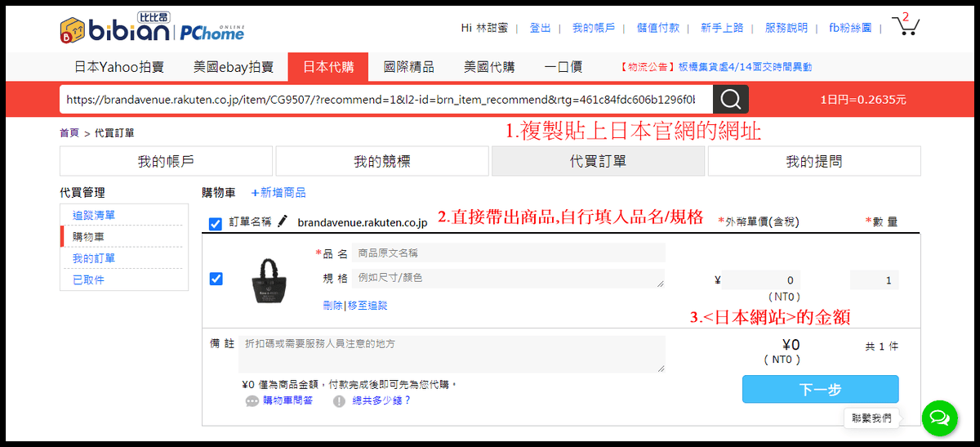
Task: Open 我的訂單 in the sidebar
Action: pos(94,258)
